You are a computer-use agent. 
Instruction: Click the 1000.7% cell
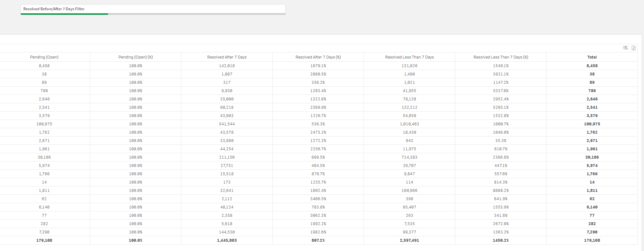[x=501, y=124]
